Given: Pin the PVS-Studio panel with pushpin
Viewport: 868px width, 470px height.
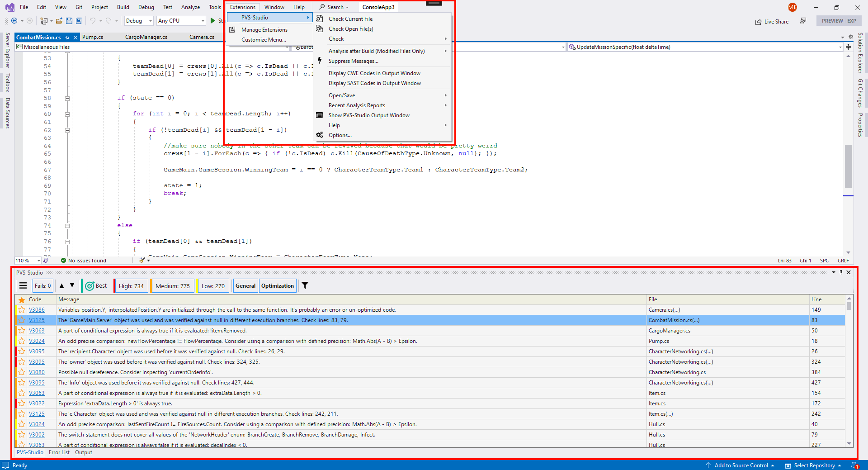Looking at the screenshot, I should 841,272.
